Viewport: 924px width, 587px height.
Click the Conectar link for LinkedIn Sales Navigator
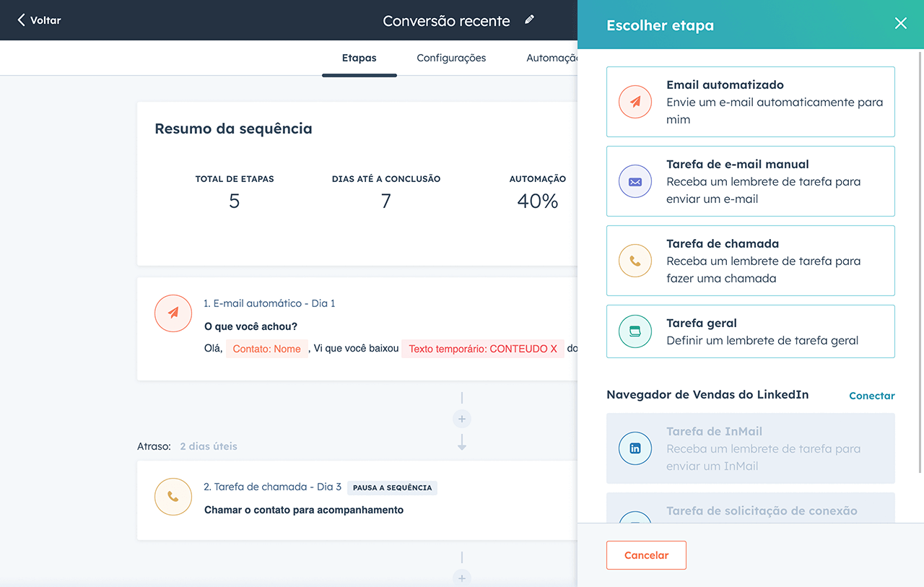(871, 396)
